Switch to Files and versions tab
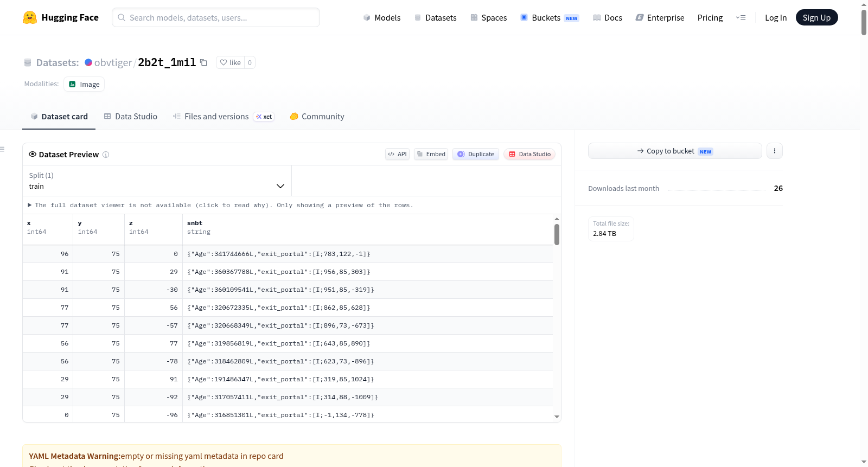868x467 pixels. pos(224,117)
